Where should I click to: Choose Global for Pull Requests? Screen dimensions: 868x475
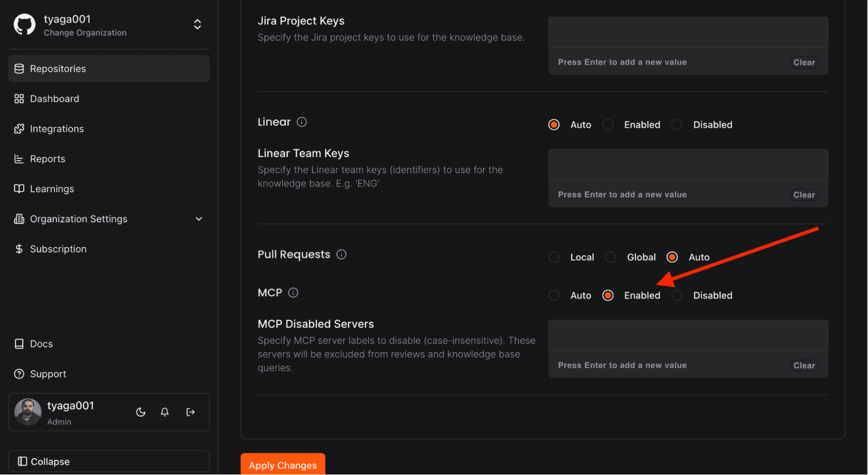[611, 257]
